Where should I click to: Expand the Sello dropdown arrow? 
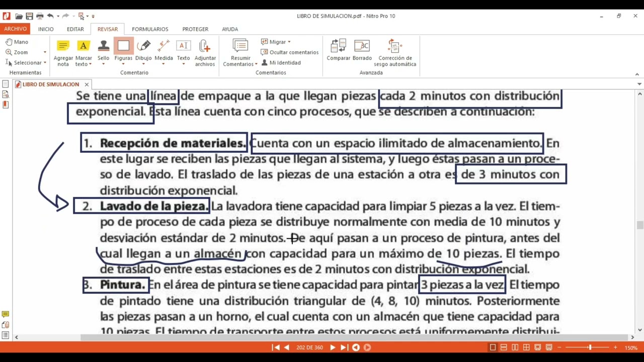[x=103, y=64]
